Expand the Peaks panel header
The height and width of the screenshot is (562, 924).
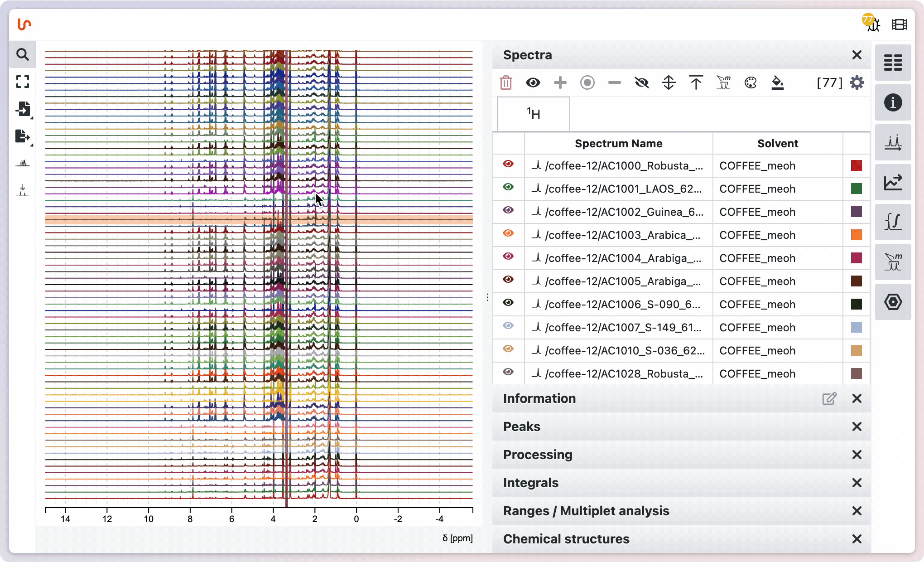(x=522, y=426)
